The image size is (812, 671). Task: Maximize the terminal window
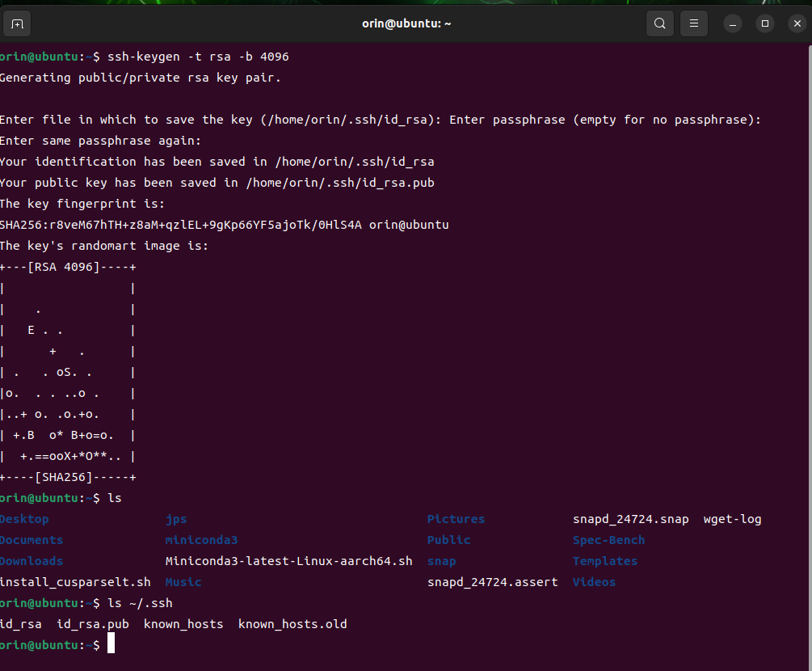(x=765, y=23)
